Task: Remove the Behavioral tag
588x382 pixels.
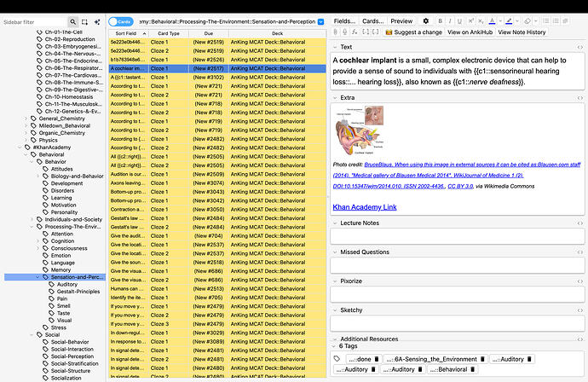Action: (473, 369)
